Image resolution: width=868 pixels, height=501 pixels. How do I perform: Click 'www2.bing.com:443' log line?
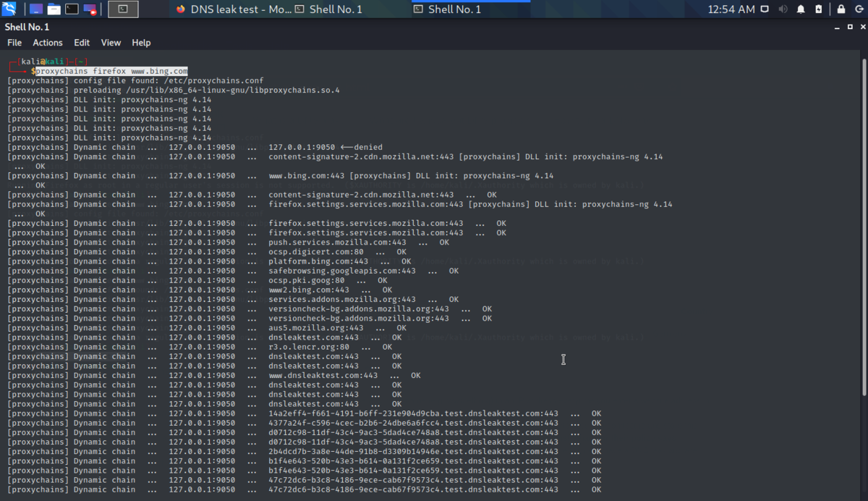[309, 290]
